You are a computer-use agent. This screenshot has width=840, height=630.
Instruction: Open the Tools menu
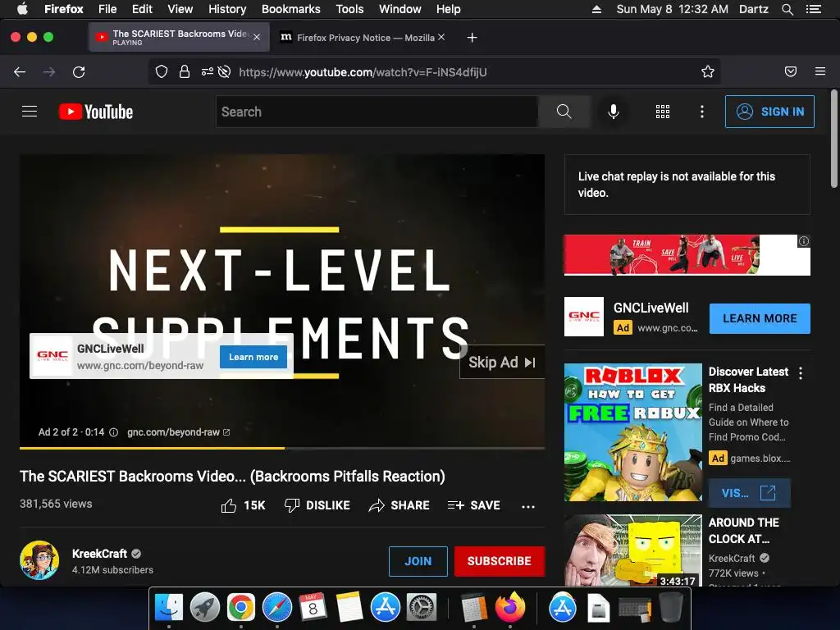coord(349,9)
